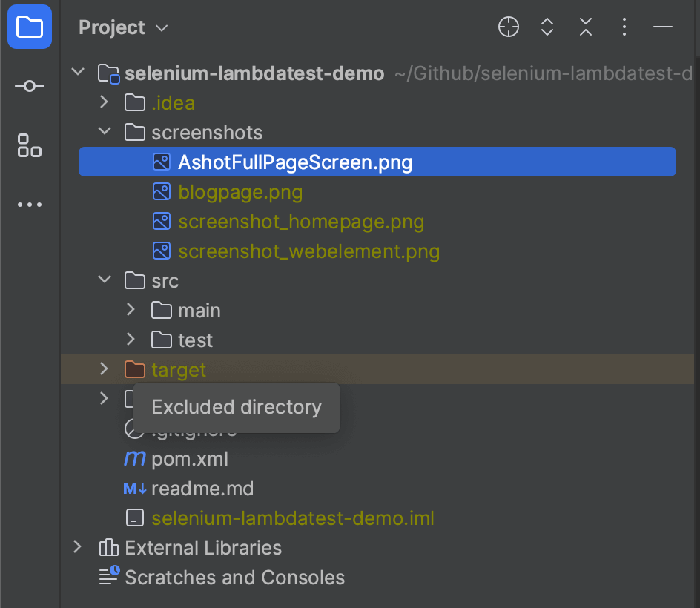Open the Project tool window icon
This screenshot has height=608, width=700.
30,28
